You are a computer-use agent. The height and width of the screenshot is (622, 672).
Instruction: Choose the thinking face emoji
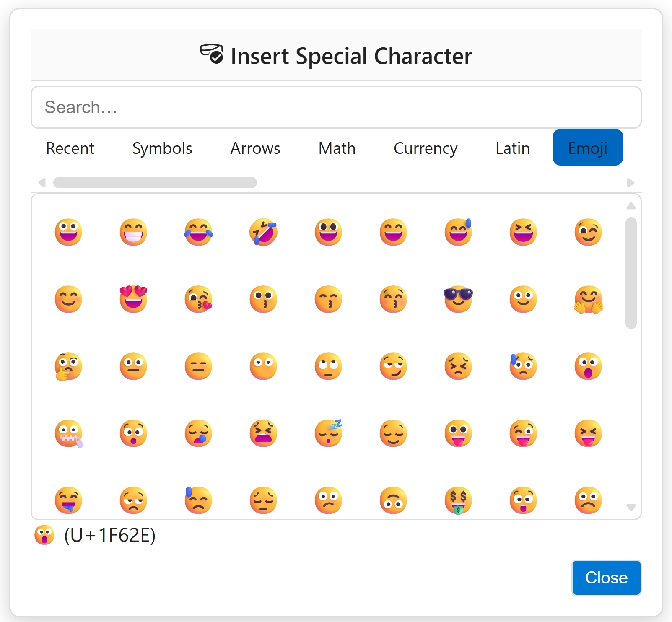point(68,366)
